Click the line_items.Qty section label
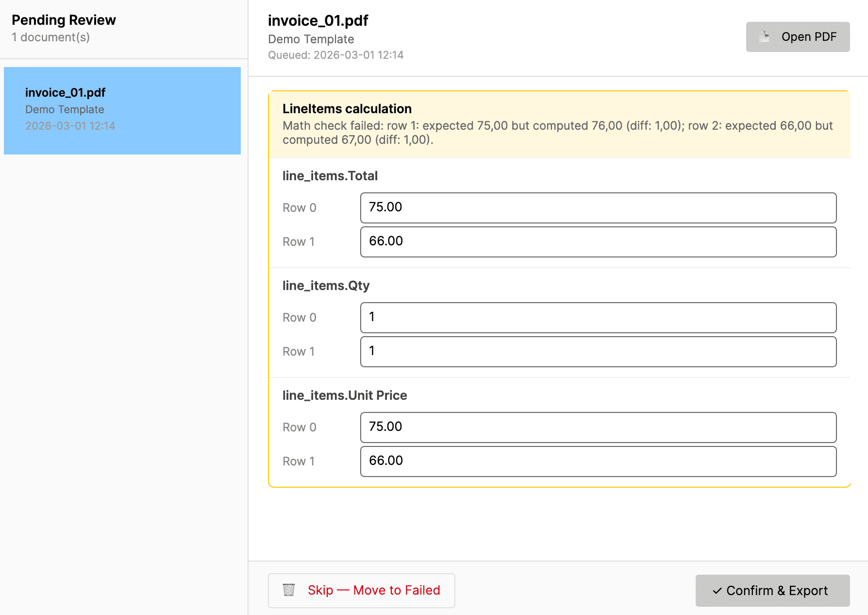 [x=326, y=285]
